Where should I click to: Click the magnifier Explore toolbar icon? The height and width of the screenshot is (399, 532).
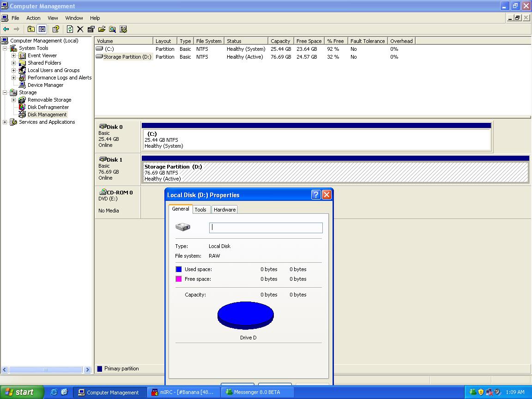click(x=112, y=29)
